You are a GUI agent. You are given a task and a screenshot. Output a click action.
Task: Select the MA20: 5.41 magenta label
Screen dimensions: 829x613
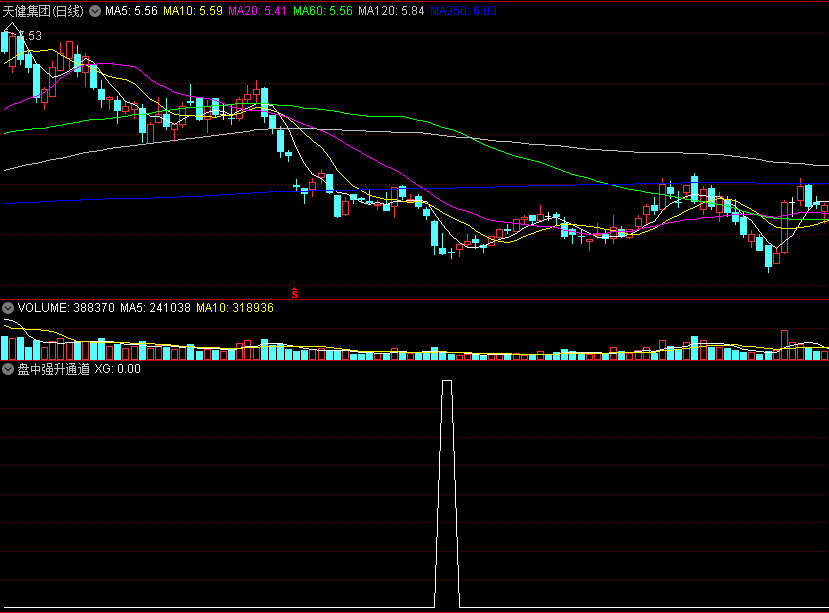[257, 11]
